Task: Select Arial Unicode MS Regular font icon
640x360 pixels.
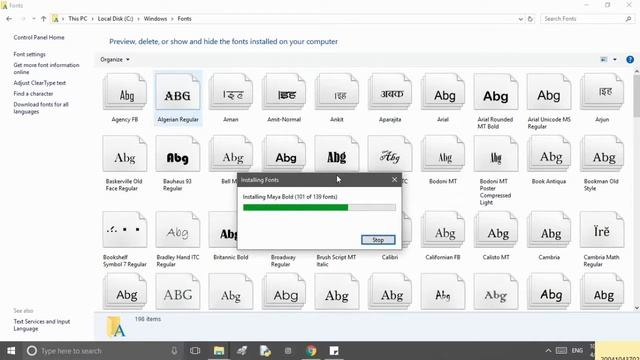Action: 549,92
